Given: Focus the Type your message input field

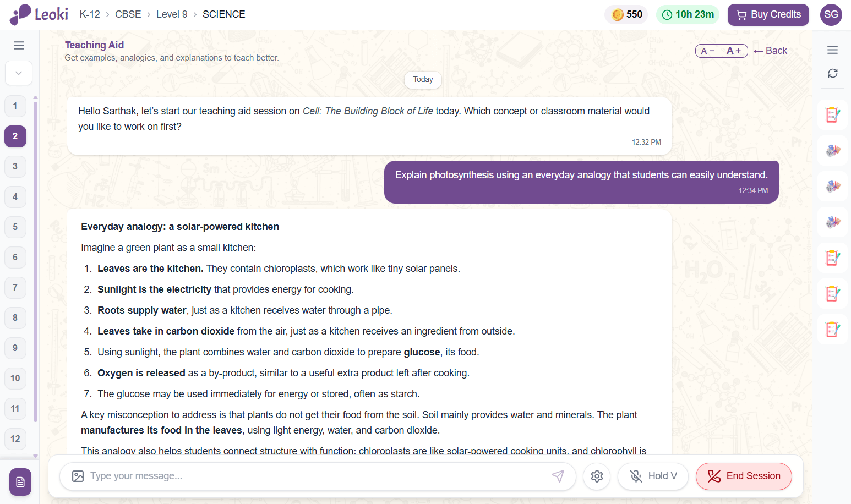Looking at the screenshot, I should tap(317, 476).
